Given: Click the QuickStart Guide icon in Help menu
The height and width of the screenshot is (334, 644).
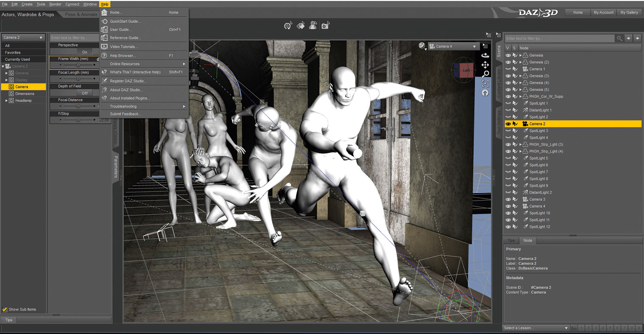Looking at the screenshot, I should click(104, 21).
